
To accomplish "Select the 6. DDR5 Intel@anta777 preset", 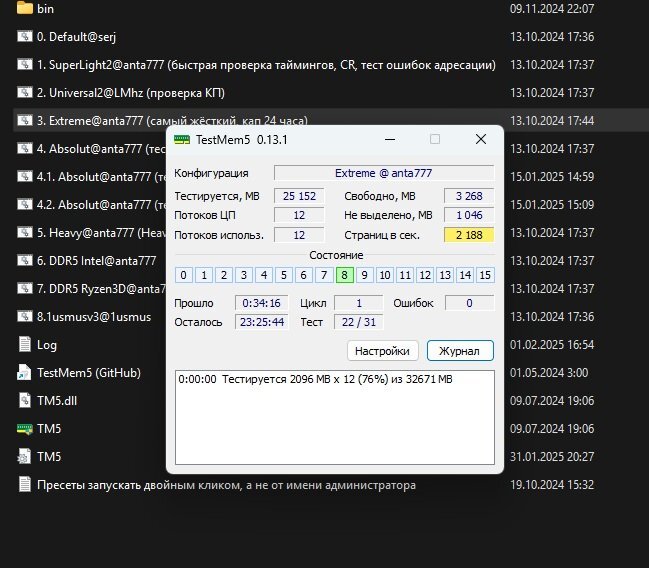I will [96, 261].
